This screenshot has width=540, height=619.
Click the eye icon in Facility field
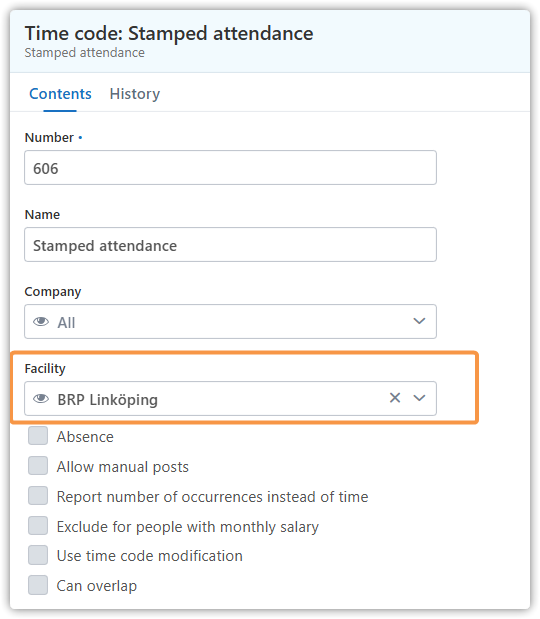pos(41,399)
